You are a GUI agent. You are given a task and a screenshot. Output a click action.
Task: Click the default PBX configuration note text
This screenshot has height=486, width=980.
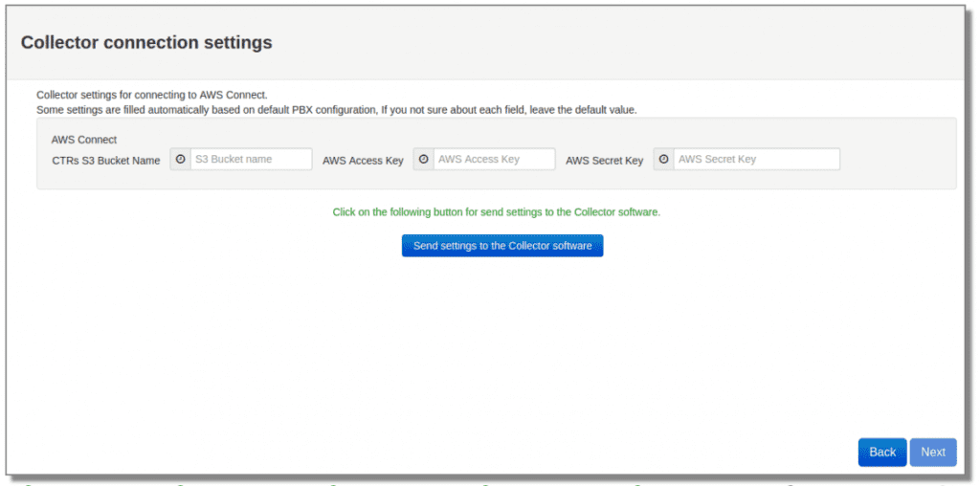tap(337, 109)
